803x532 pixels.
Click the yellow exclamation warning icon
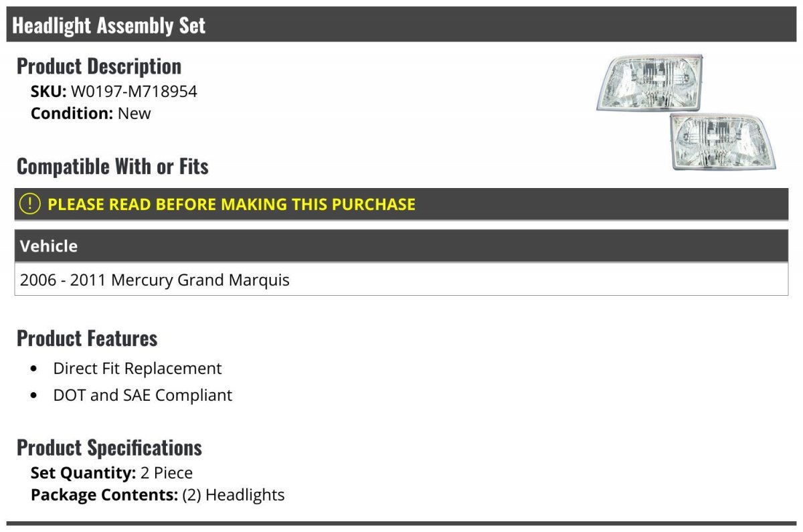pos(29,204)
